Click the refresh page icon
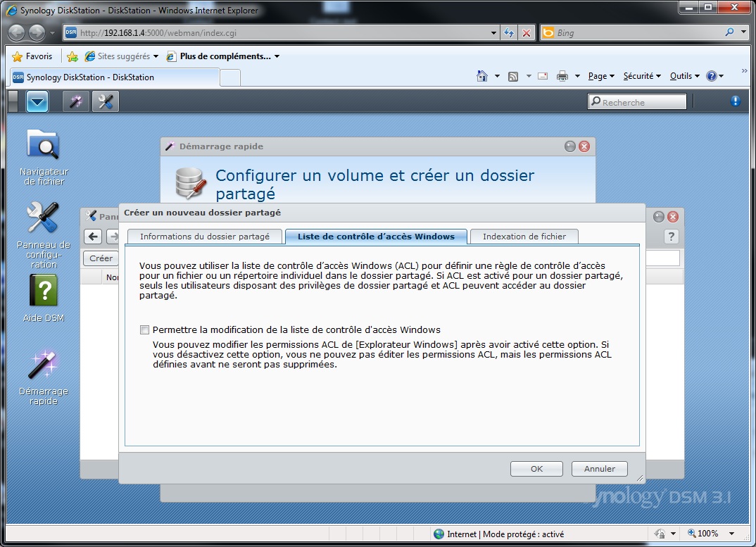Viewport: 756px width, 547px height. click(x=509, y=33)
